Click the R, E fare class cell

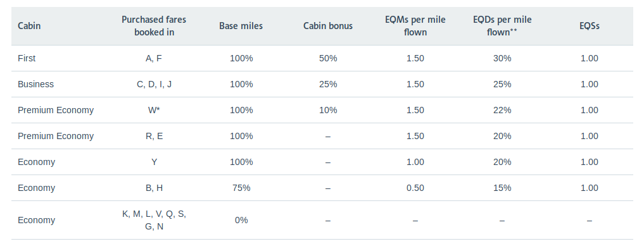pos(154,136)
